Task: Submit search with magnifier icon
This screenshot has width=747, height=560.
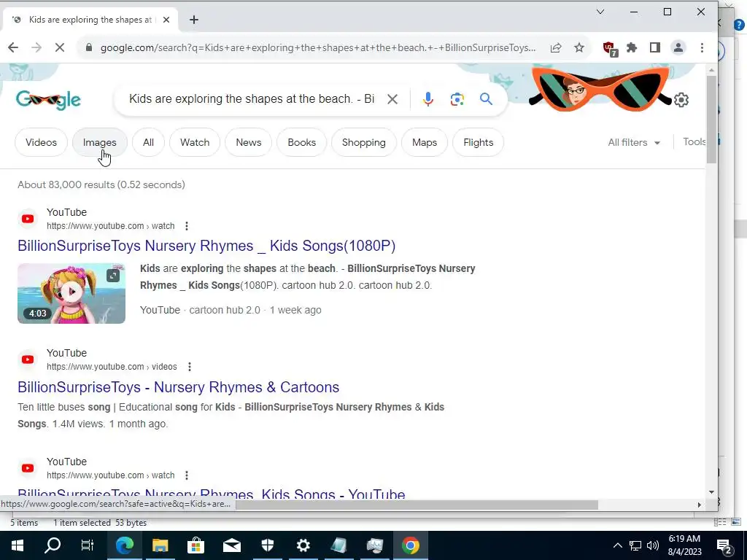Action: pyautogui.click(x=486, y=99)
